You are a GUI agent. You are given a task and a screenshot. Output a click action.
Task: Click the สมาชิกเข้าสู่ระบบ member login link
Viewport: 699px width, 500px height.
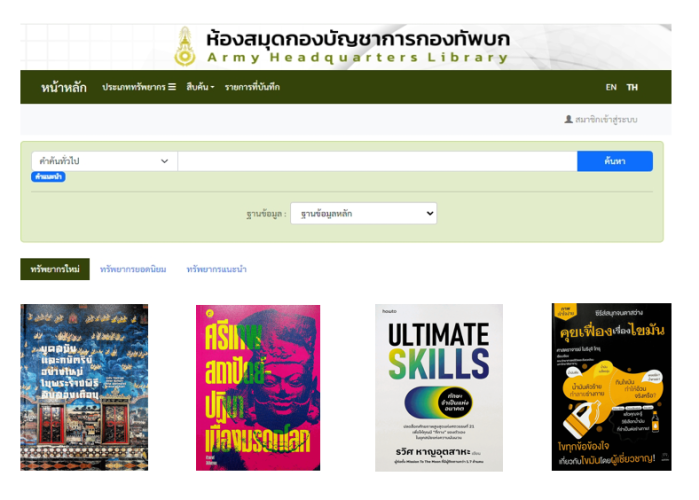pos(606,119)
